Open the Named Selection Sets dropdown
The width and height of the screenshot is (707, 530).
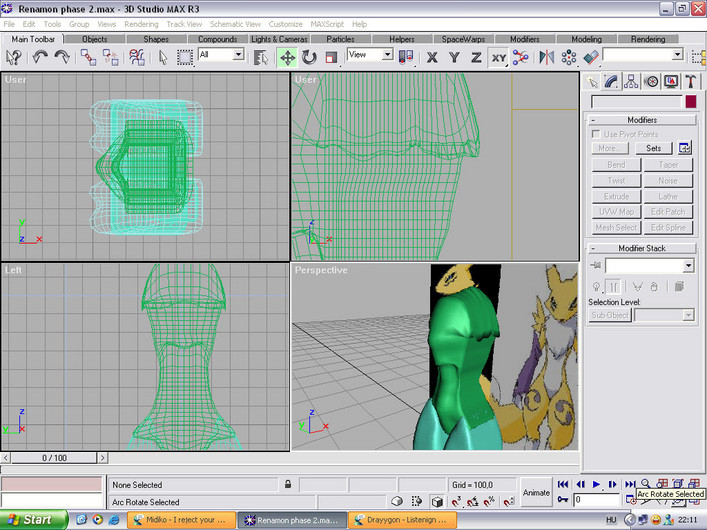click(x=677, y=55)
